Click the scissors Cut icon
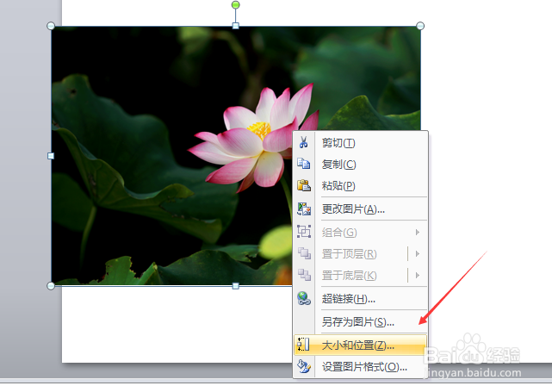Screen dimensions: 552x392 303,143
